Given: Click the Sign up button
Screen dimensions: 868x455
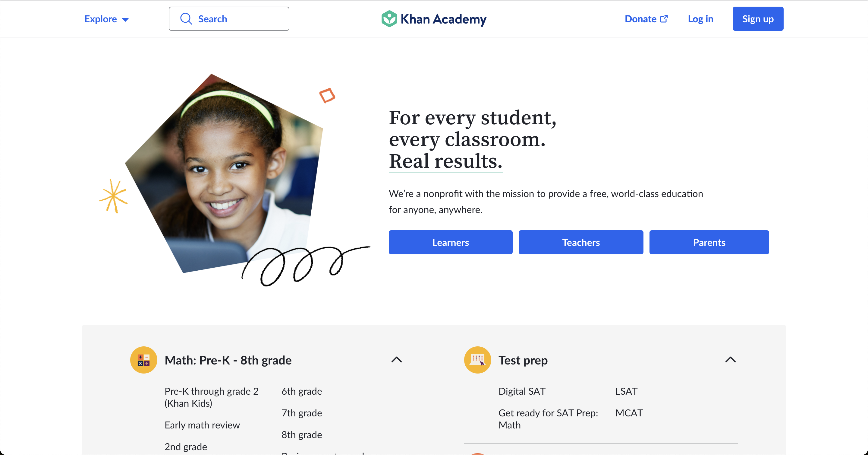Looking at the screenshot, I should [758, 19].
